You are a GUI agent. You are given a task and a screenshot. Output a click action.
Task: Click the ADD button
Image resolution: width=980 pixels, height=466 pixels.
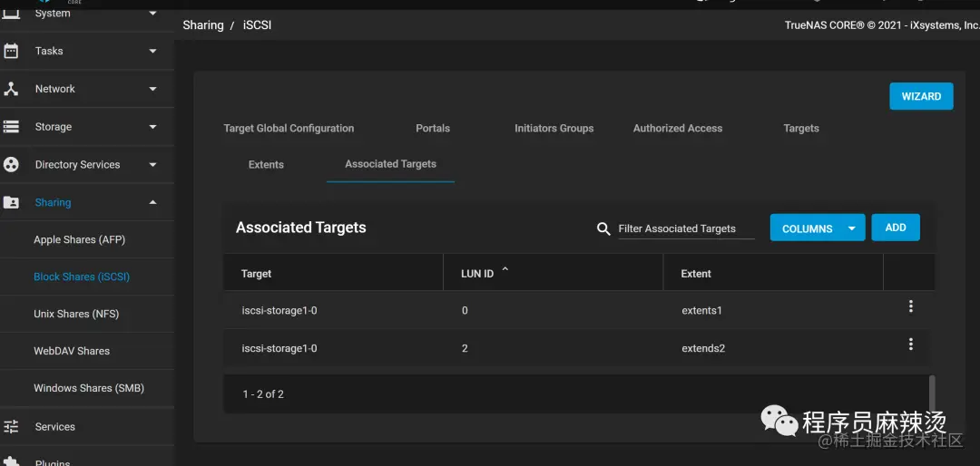click(895, 228)
